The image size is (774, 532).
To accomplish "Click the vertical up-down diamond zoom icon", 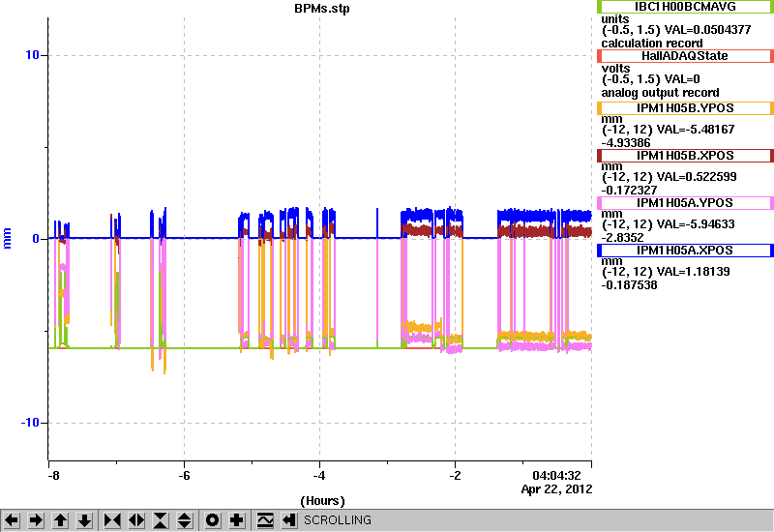I will coord(184,520).
